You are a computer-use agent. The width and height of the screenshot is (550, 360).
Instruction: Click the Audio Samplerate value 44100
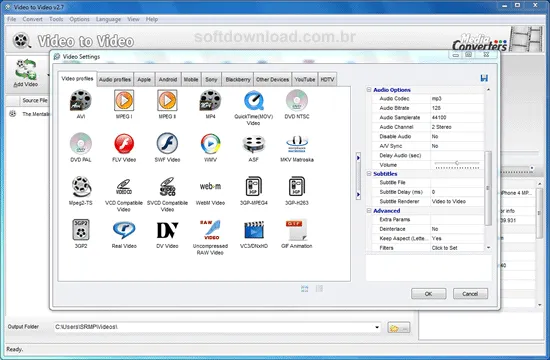click(x=457, y=118)
